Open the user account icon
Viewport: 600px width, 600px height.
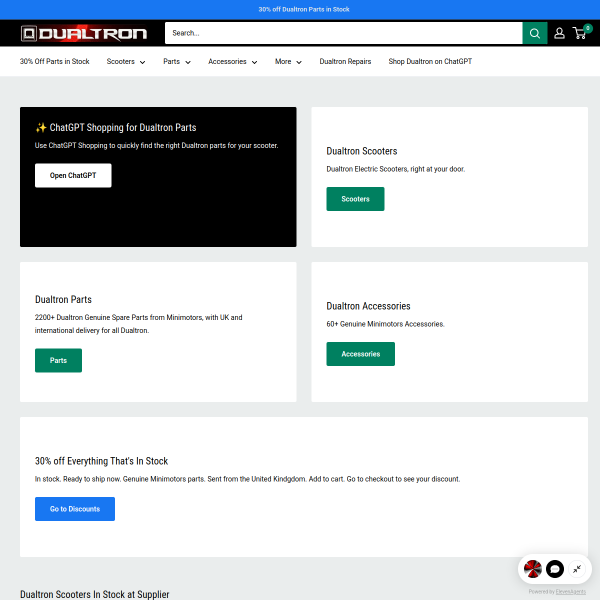click(559, 33)
